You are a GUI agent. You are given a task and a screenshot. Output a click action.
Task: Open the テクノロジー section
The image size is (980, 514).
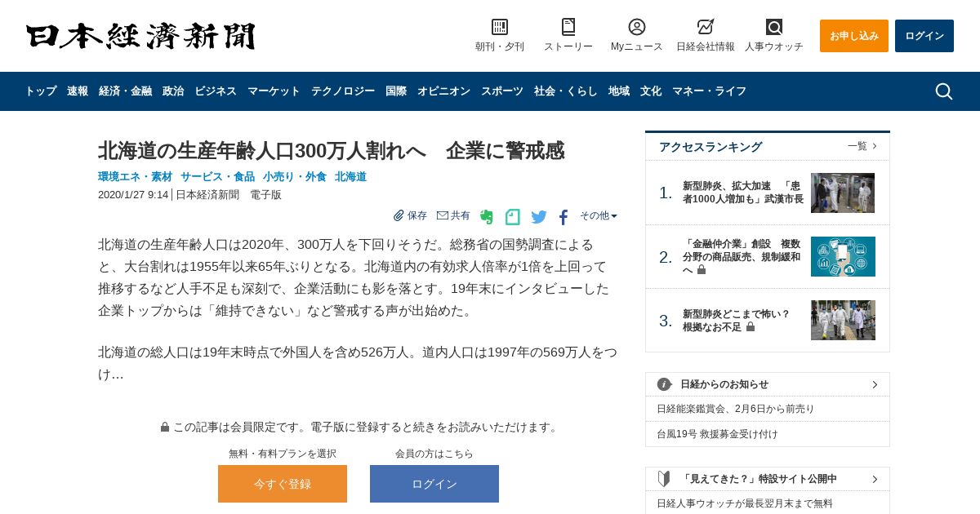tap(343, 91)
